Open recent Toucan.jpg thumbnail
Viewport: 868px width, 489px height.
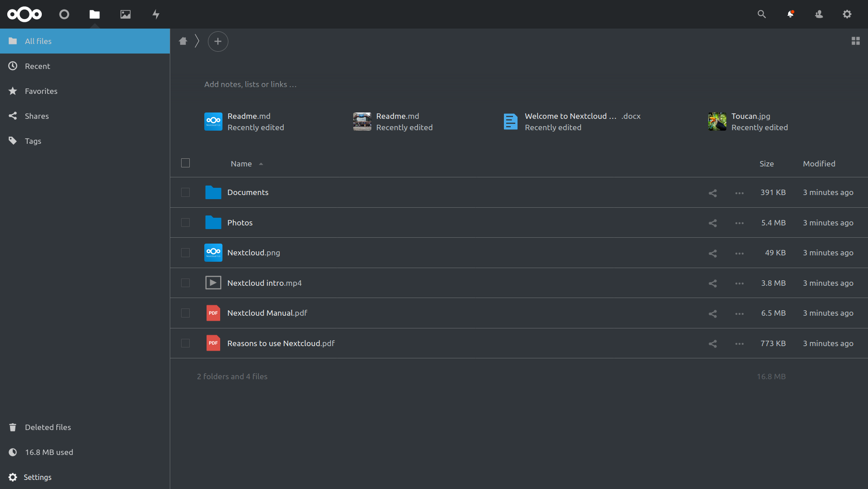(x=717, y=122)
